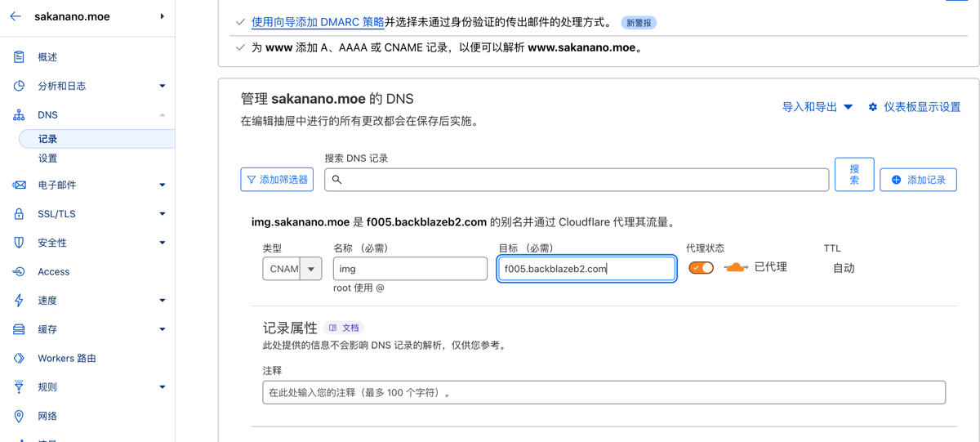
Task: Click the 已代理 status text
Action: (x=771, y=267)
